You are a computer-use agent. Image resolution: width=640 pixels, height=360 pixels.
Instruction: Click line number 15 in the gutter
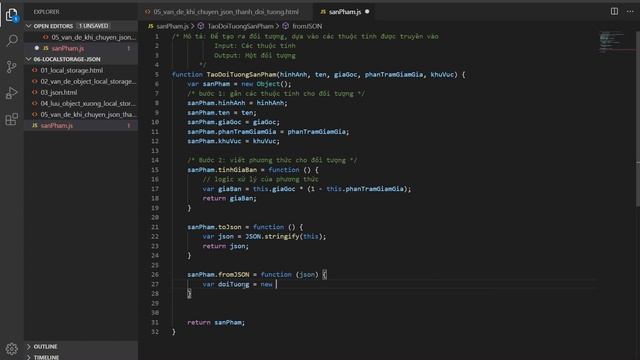(155, 170)
